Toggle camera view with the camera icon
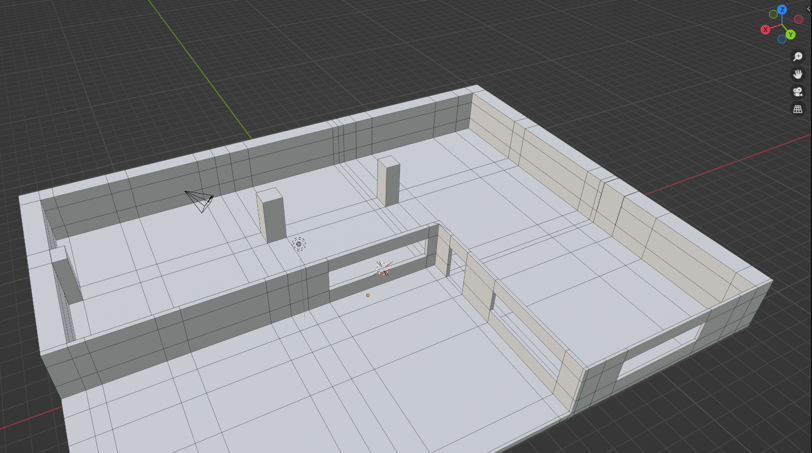 (798, 92)
